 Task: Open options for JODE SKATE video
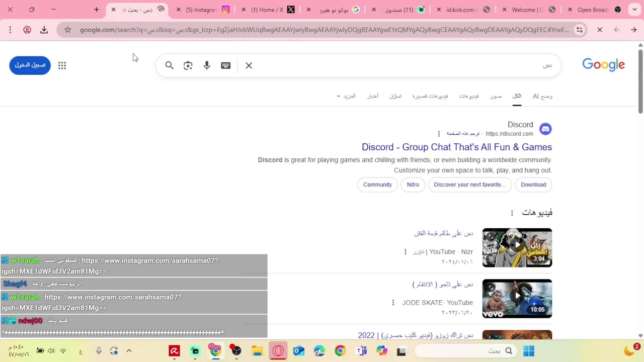click(x=393, y=303)
